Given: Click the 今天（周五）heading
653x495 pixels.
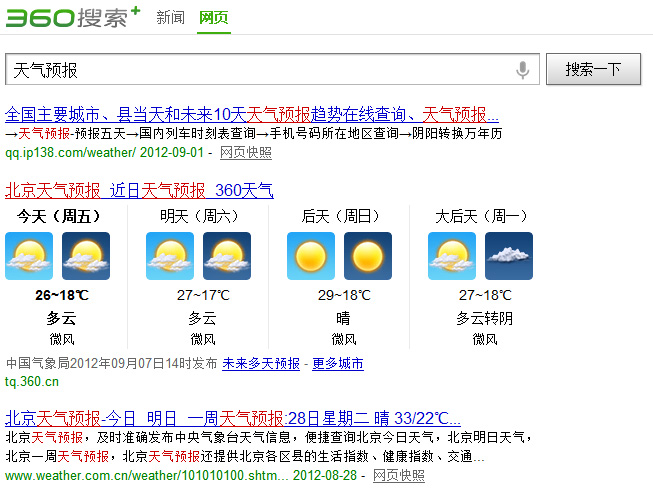Looking at the screenshot, I should (59, 216).
